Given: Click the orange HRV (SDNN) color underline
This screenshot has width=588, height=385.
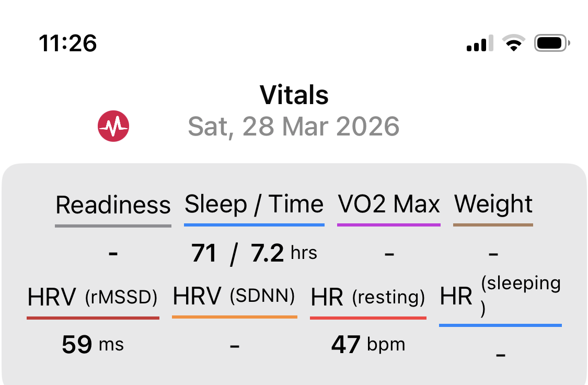Looking at the screenshot, I should [x=235, y=316].
